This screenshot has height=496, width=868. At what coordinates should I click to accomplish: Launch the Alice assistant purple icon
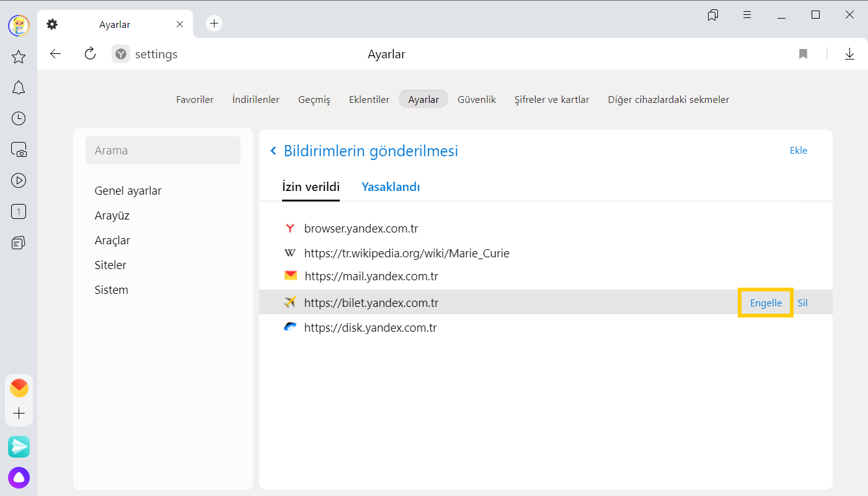click(19, 477)
